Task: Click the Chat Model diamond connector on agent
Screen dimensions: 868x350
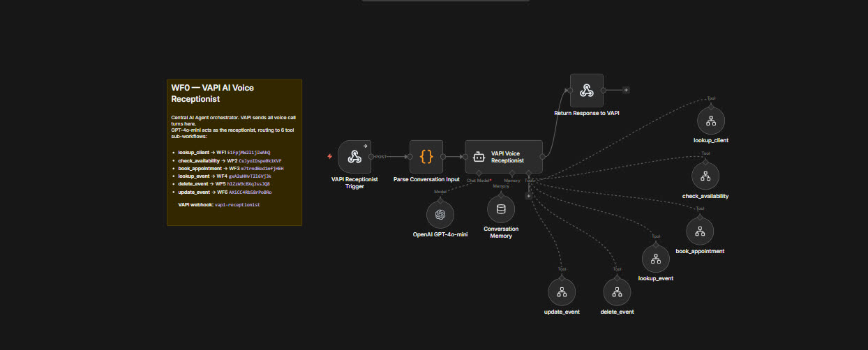Action: coord(479,174)
